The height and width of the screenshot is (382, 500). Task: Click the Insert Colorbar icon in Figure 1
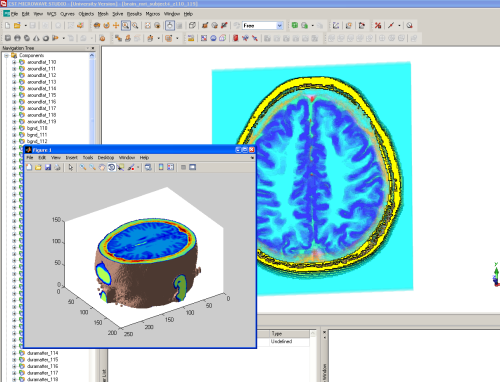tap(161, 167)
